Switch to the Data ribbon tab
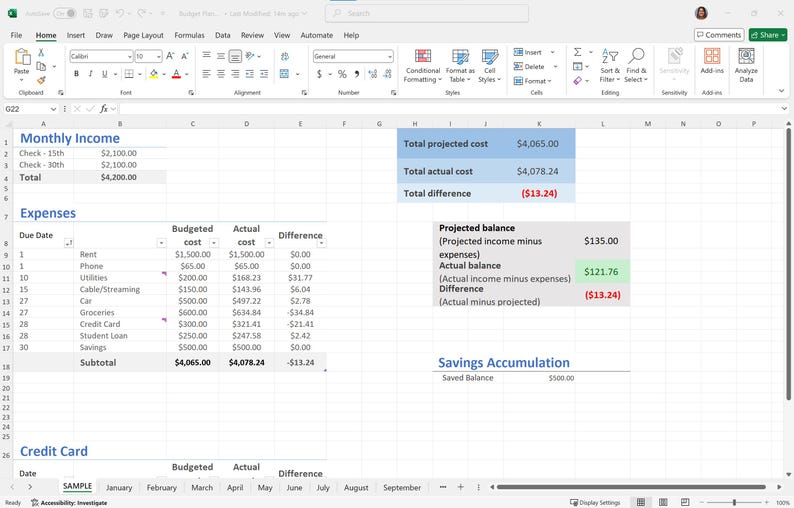This screenshot has height=508, width=794. [x=222, y=35]
